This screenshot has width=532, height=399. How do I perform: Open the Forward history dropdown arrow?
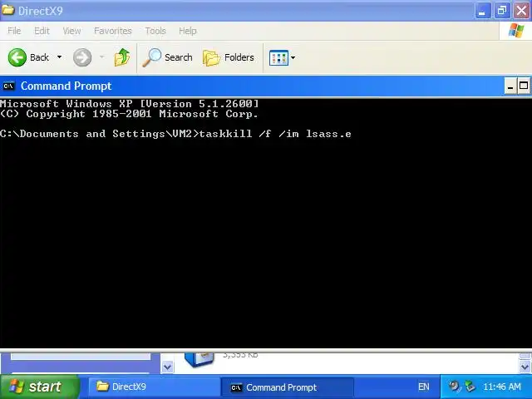101,57
